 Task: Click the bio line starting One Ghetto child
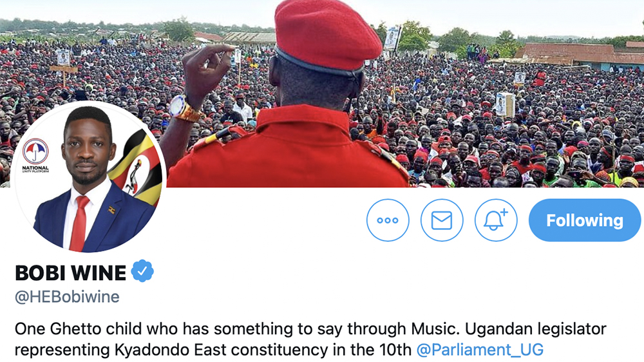click(310, 329)
